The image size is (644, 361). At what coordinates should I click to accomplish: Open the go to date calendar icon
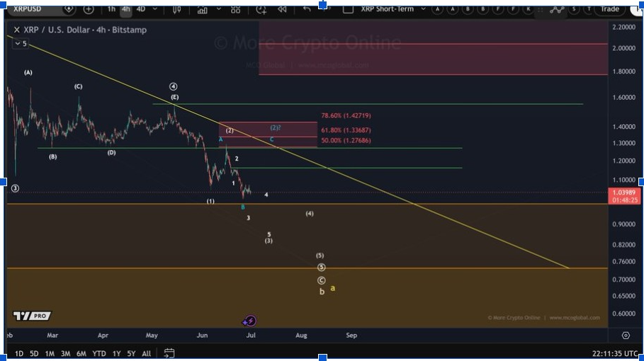pyautogui.click(x=169, y=353)
